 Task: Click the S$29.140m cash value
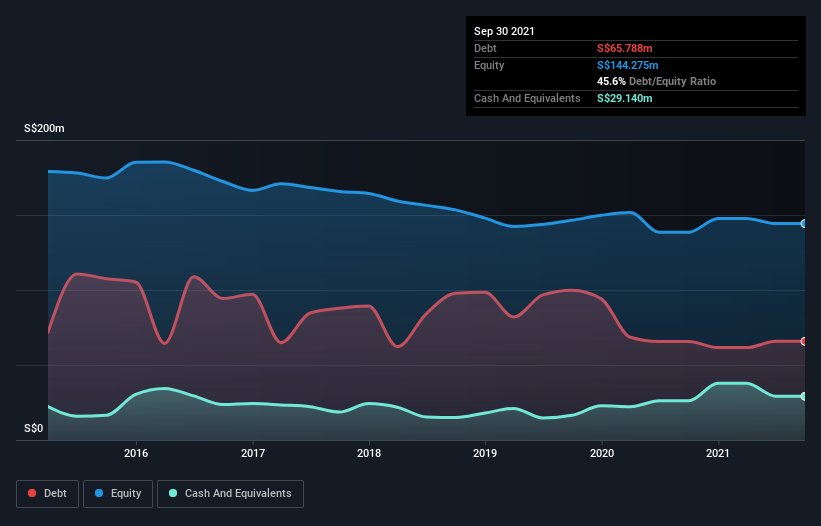[x=625, y=98]
